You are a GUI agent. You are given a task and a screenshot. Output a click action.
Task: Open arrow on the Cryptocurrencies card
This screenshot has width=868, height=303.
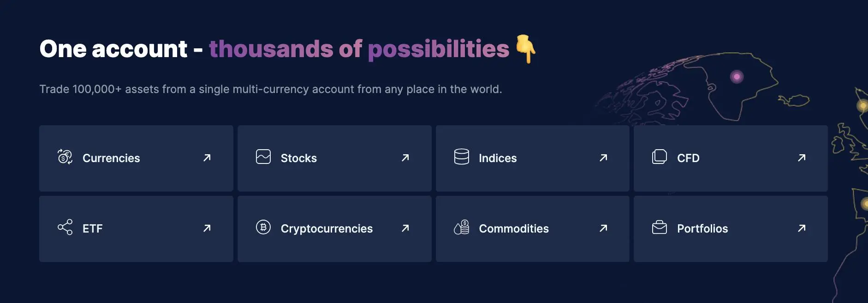[405, 228]
